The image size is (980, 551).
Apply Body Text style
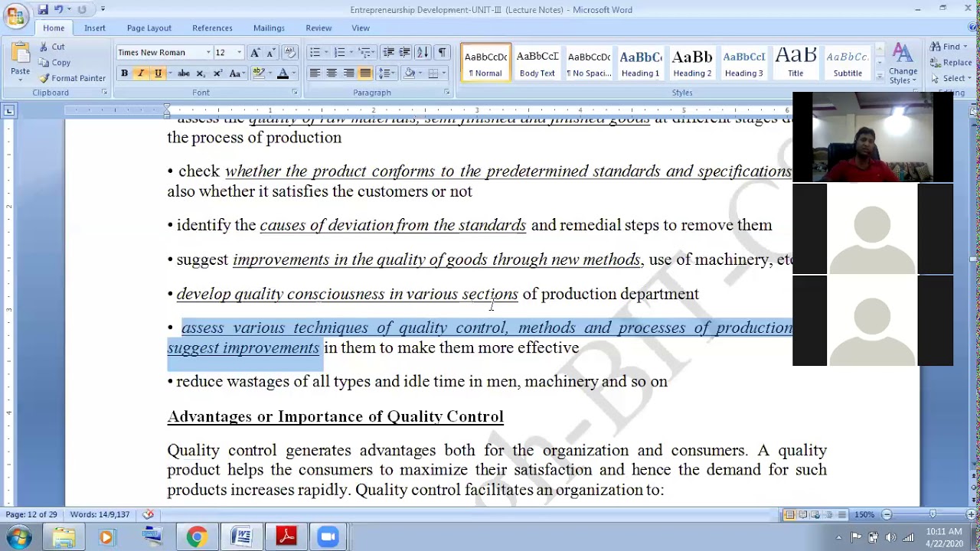(x=537, y=63)
